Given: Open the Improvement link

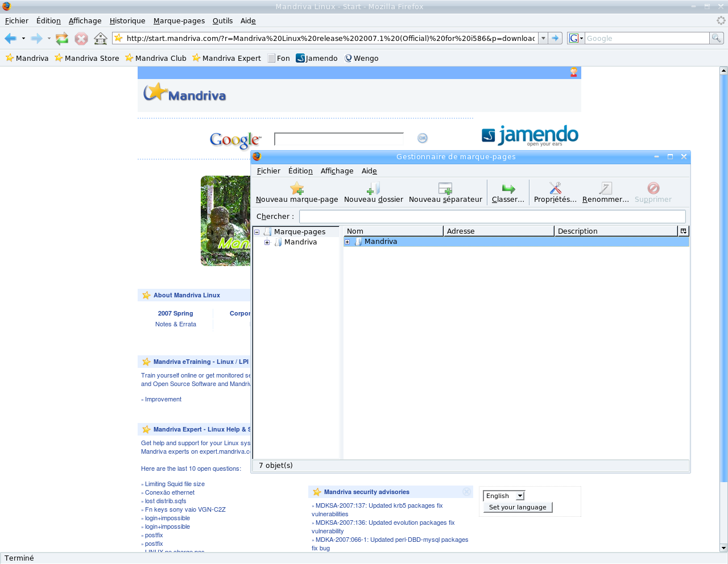Looking at the screenshot, I should [x=163, y=399].
